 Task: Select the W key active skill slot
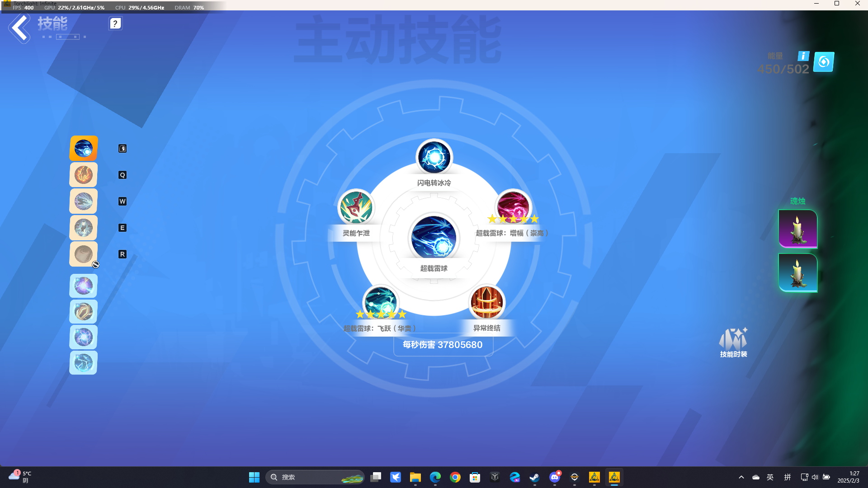click(83, 201)
